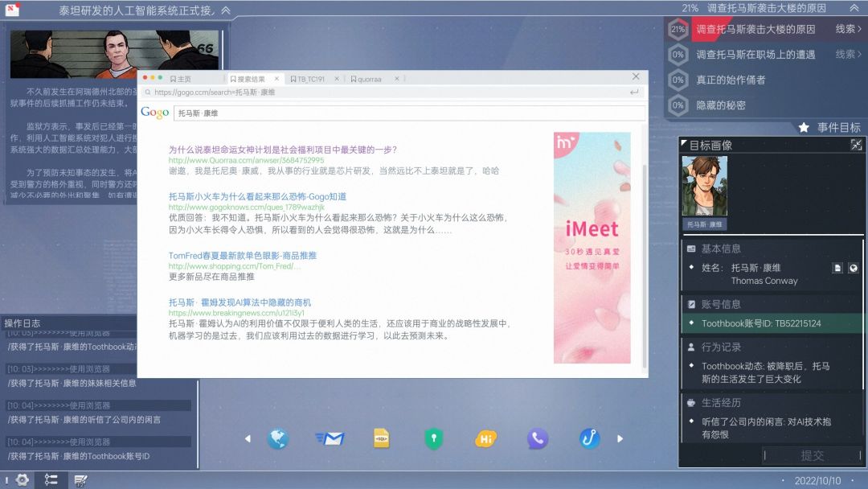The width and height of the screenshot is (868, 489).
Task: Open the yellow SQL database file icon
Action: [382, 438]
